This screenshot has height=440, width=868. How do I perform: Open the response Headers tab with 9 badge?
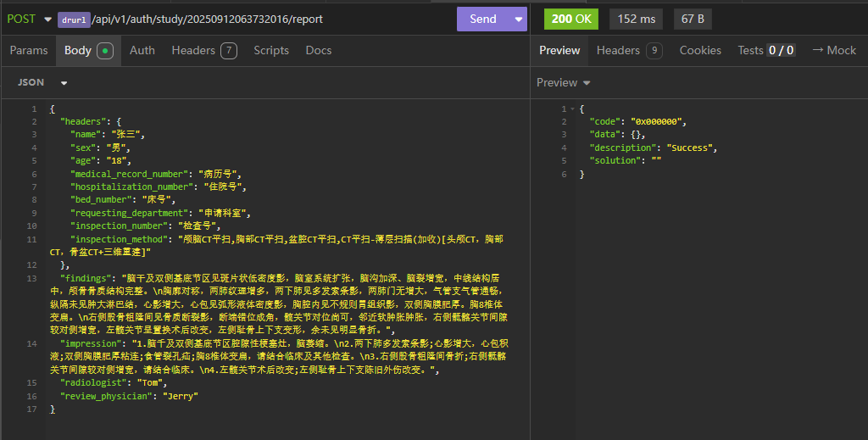628,50
